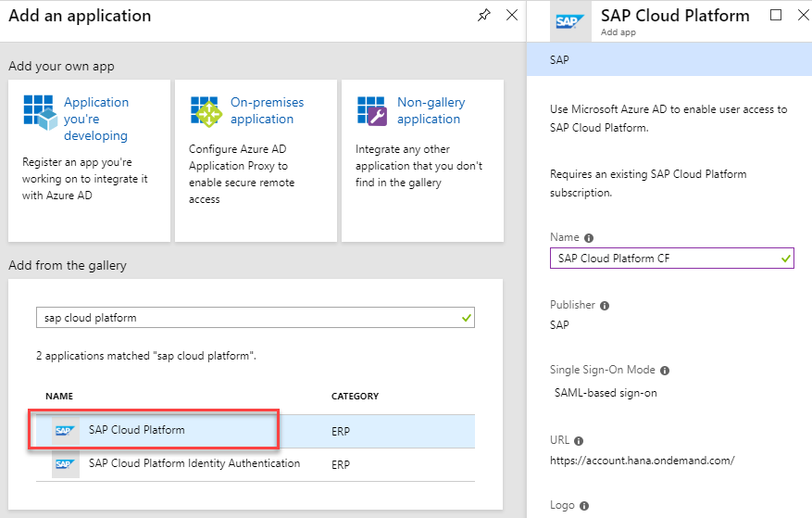Show info tooltip next to URL

pyautogui.click(x=579, y=440)
